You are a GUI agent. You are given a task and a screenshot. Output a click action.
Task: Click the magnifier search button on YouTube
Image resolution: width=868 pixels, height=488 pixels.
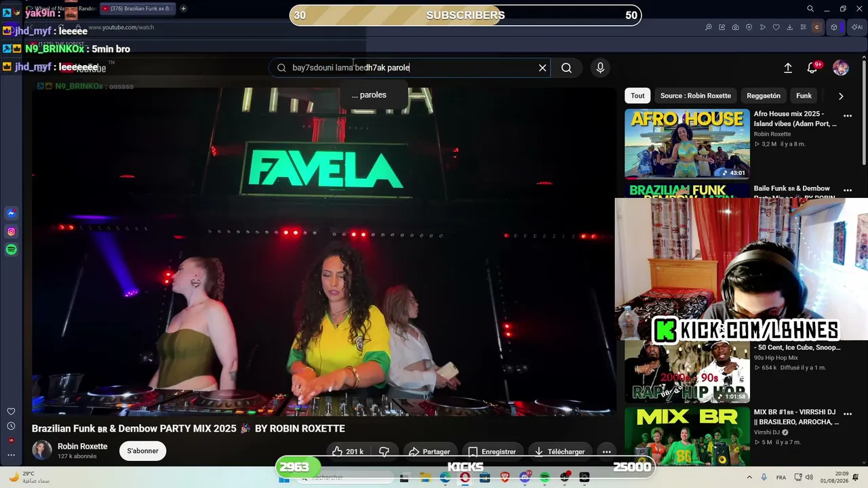tap(567, 68)
